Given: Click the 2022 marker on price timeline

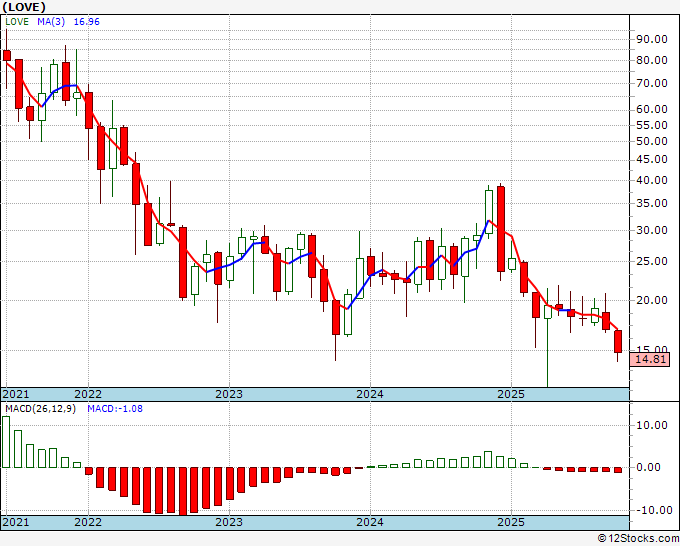Looking at the screenshot, I should [88, 394].
